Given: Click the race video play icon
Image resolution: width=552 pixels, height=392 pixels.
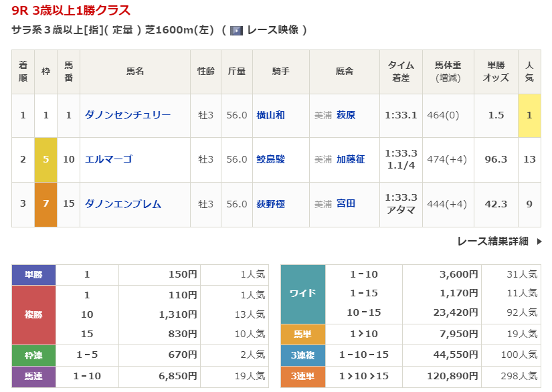Looking at the screenshot, I should tap(236, 30).
